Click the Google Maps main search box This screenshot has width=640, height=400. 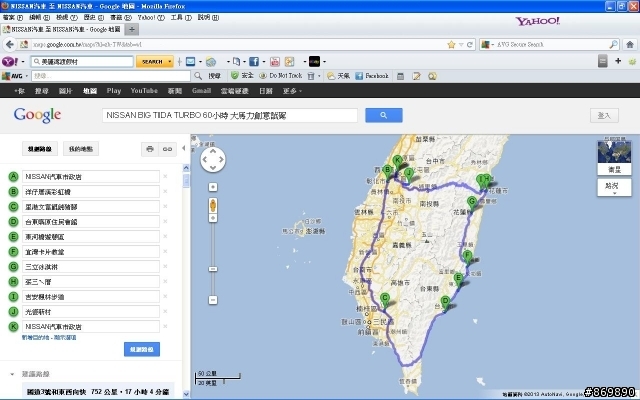click(230, 116)
